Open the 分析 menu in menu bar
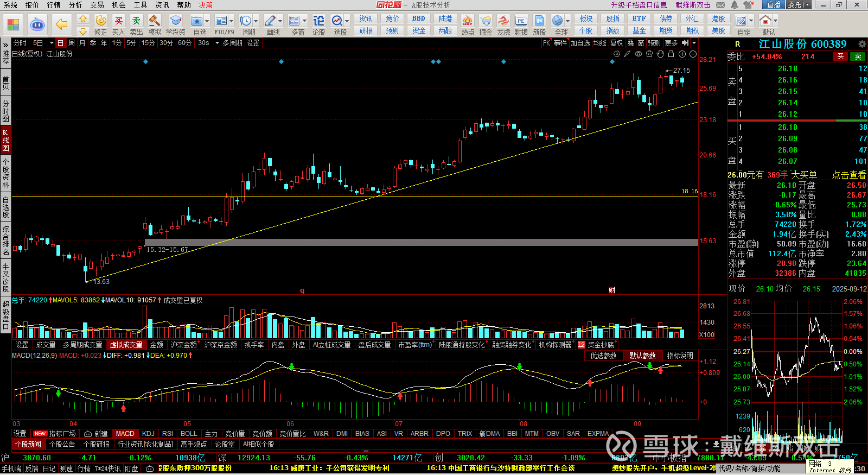The width and height of the screenshot is (868, 475). pos(75,5)
